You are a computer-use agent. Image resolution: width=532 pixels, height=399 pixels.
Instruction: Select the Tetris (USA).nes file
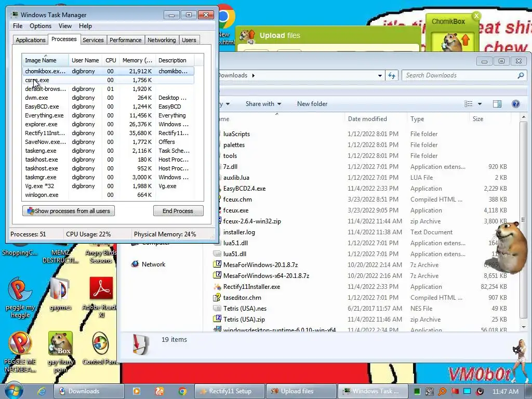245,309
